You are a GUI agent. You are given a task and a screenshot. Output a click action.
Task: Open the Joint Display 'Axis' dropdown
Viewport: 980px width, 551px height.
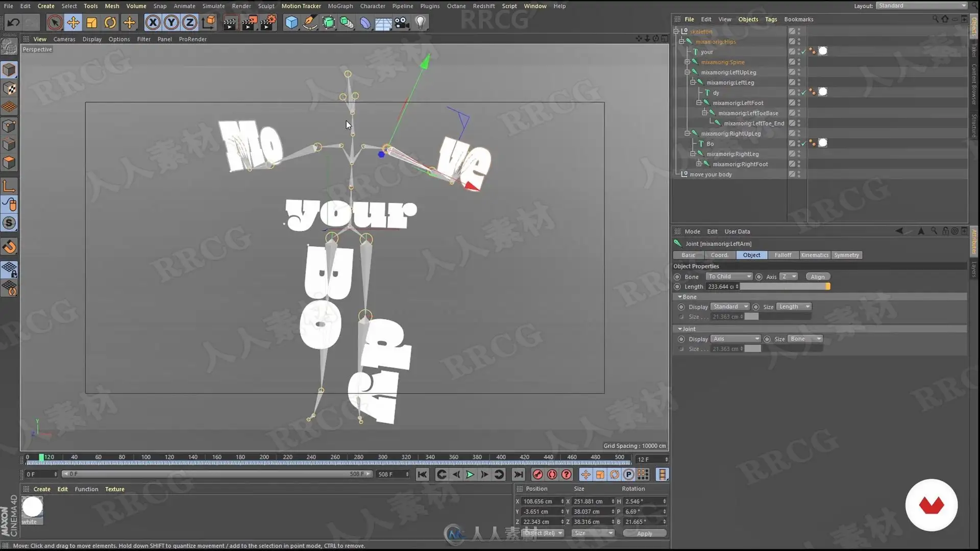pos(736,339)
